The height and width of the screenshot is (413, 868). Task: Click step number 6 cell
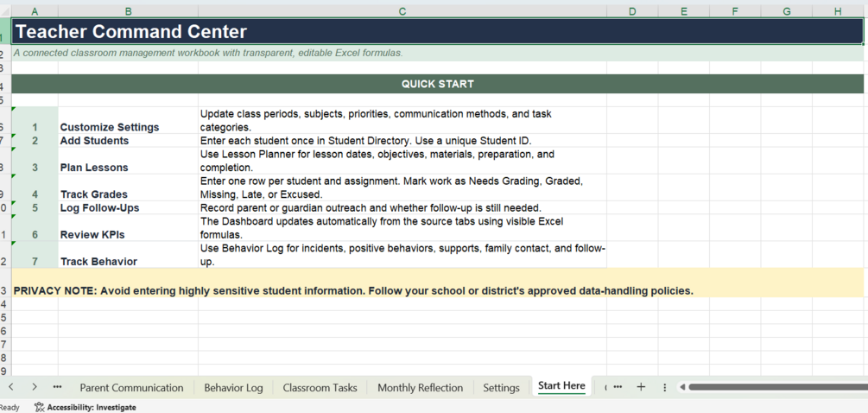35,227
